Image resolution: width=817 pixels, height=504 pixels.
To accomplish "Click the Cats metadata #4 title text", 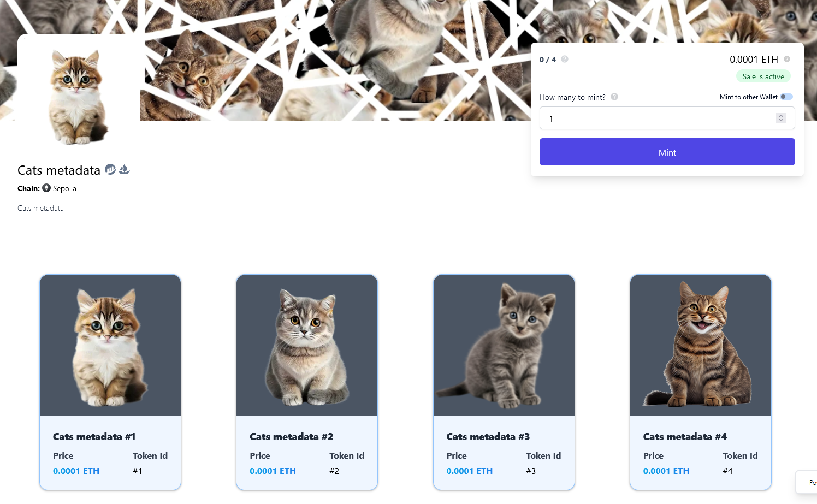I will click(x=685, y=436).
